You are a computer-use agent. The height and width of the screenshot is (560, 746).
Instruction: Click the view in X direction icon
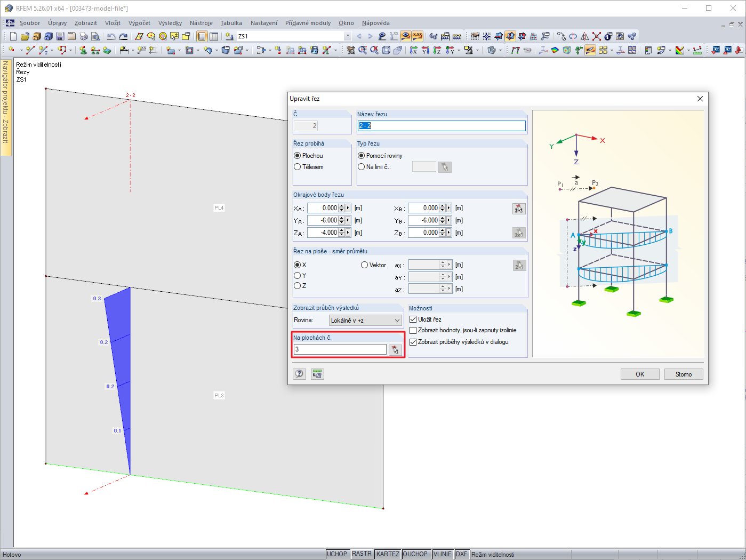(x=414, y=50)
